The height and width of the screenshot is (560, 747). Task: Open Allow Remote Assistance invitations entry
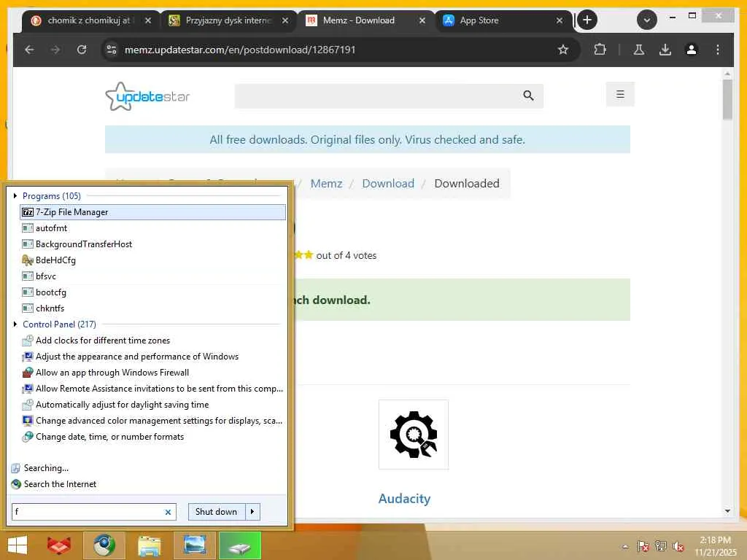click(x=153, y=389)
